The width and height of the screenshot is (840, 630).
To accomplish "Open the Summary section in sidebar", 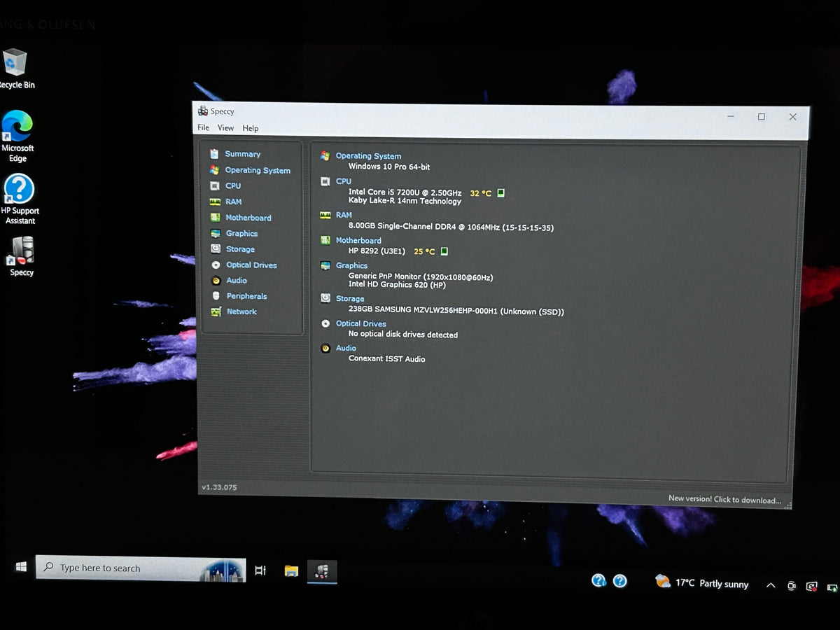I will pos(242,154).
